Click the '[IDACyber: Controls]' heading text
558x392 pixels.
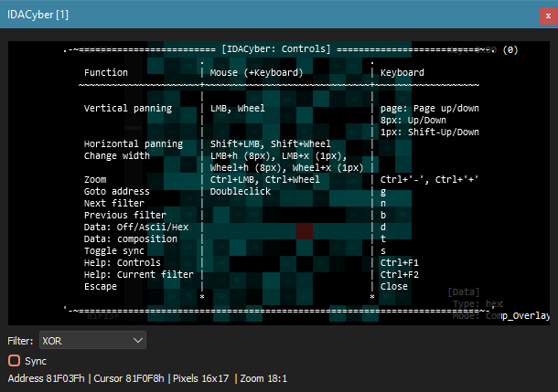pos(276,49)
